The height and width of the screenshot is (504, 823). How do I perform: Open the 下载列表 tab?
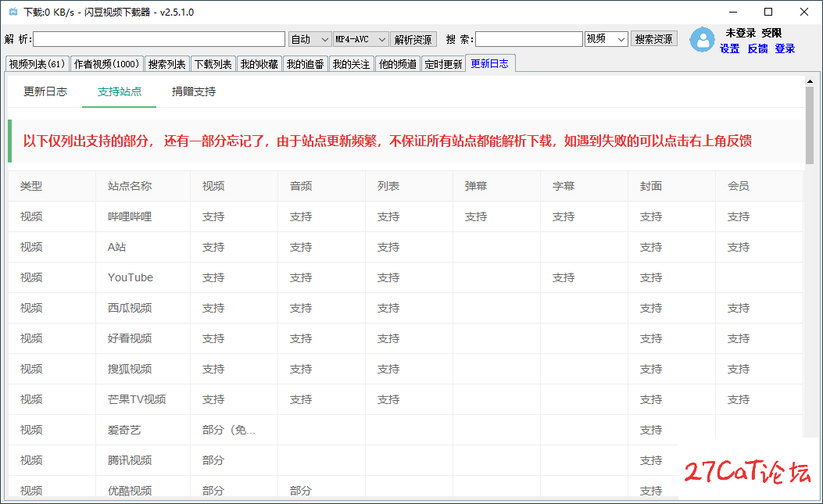[213, 64]
